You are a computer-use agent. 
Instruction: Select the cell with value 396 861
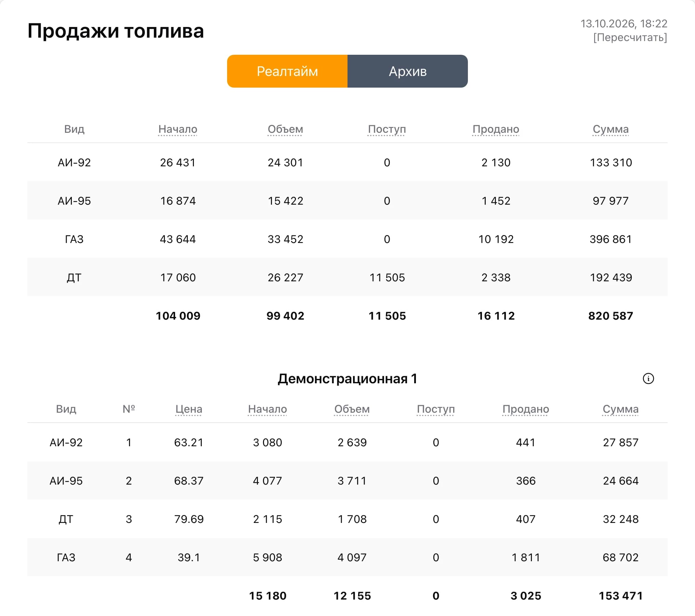pyautogui.click(x=611, y=239)
